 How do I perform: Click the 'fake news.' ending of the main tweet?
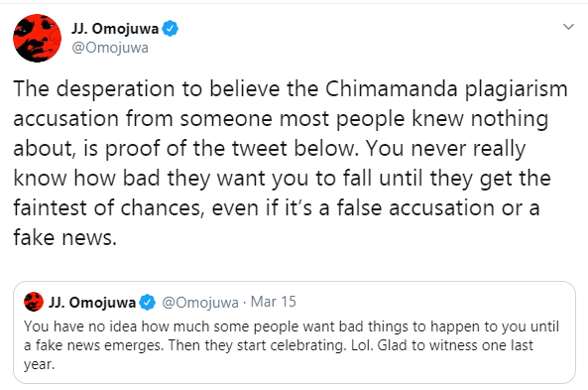point(64,237)
